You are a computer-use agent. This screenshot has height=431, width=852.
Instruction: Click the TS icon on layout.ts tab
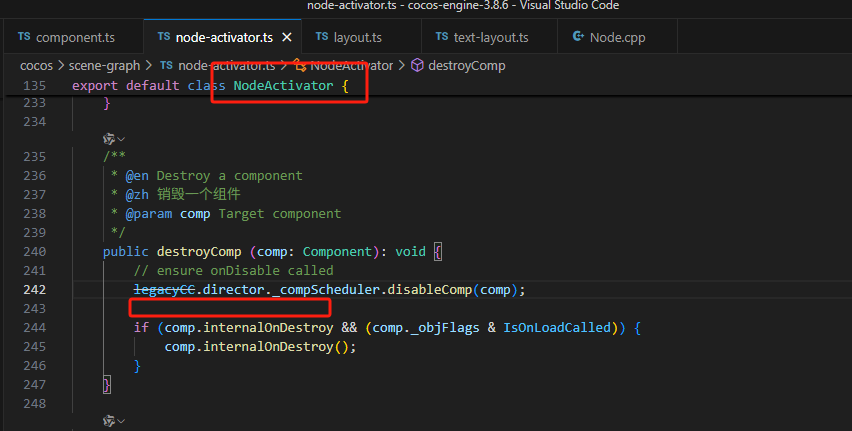[322, 36]
